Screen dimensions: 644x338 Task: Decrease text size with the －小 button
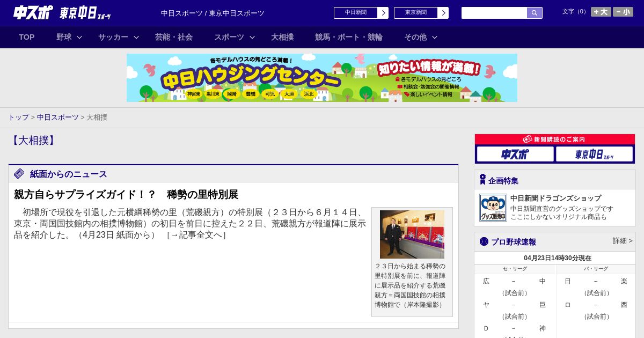623,12
